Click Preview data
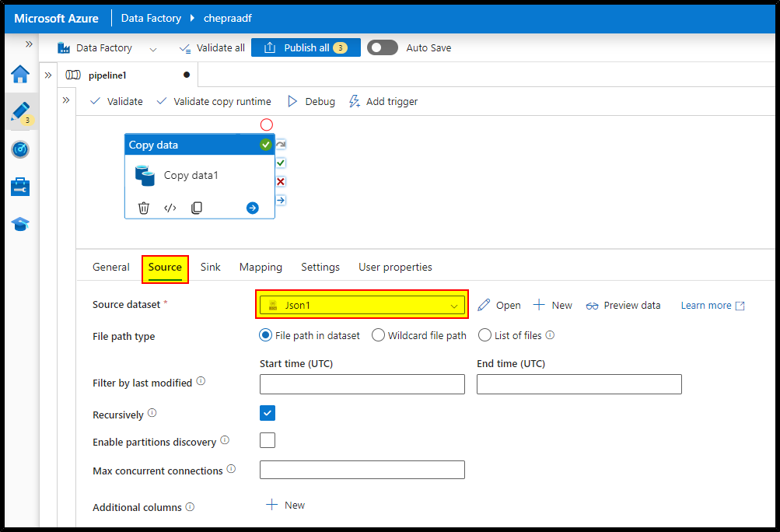 tap(624, 305)
